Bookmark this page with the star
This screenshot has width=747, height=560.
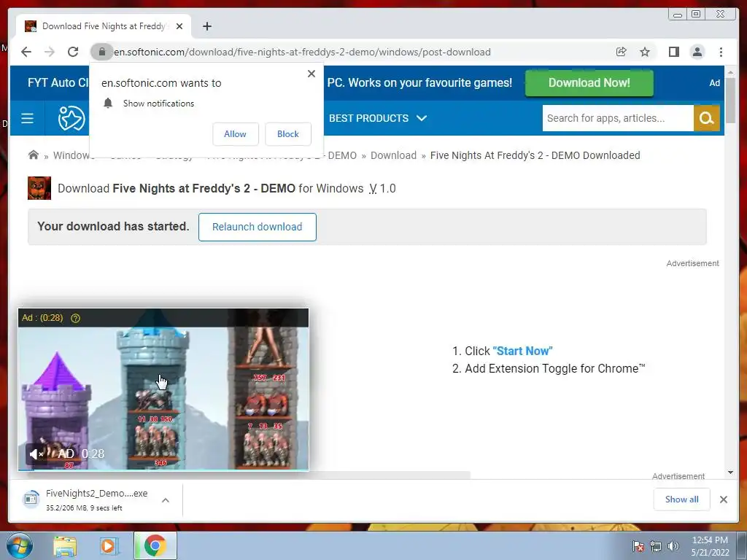point(645,52)
